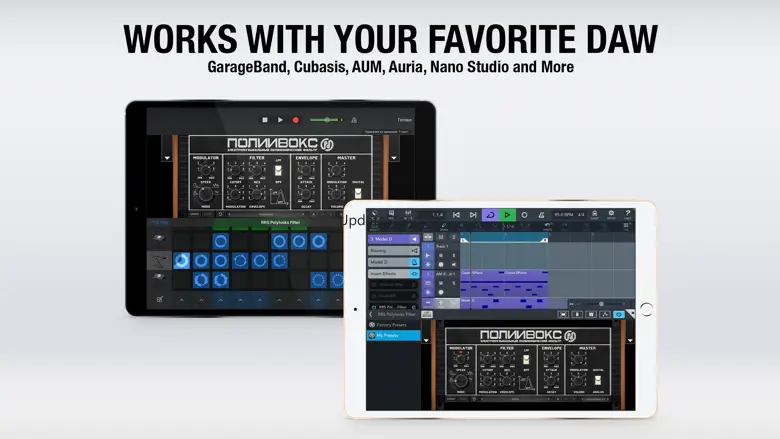Image resolution: width=780 pixels, height=439 pixels.
Task: Adjust the zoom slider below Cubasis arrangement
Action: pos(600,304)
